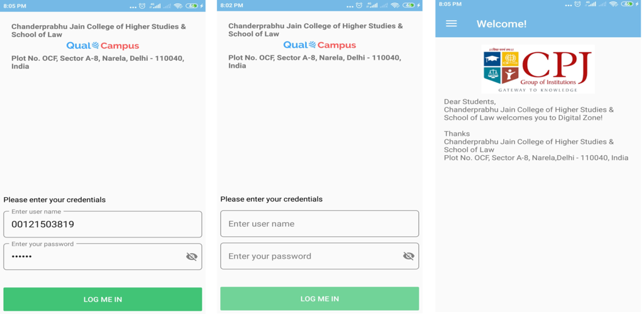Toggle password visibility in the empty login form

pyautogui.click(x=409, y=256)
